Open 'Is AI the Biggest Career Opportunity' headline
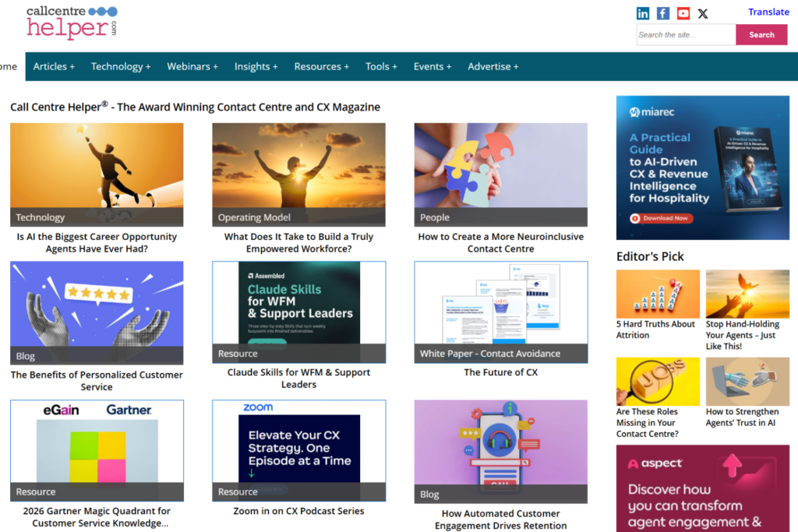Viewport: 798px width, 532px height. click(97, 242)
